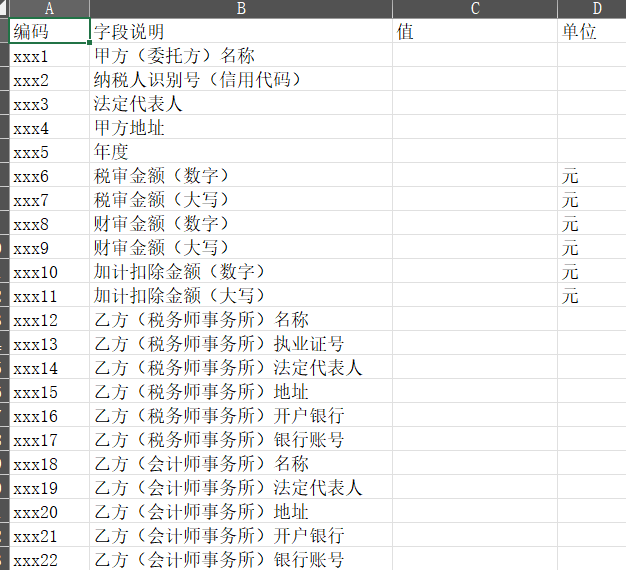Select cell containing xxx10
This screenshot has height=570, width=626.
50,271
